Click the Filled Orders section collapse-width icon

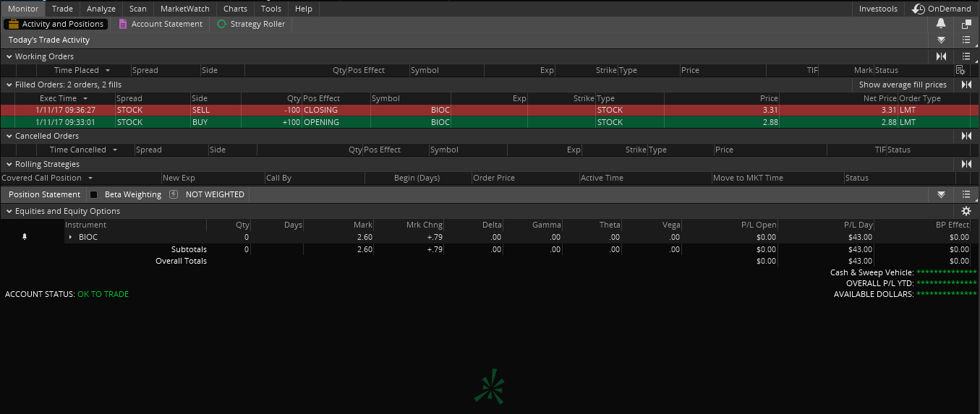[x=966, y=85]
